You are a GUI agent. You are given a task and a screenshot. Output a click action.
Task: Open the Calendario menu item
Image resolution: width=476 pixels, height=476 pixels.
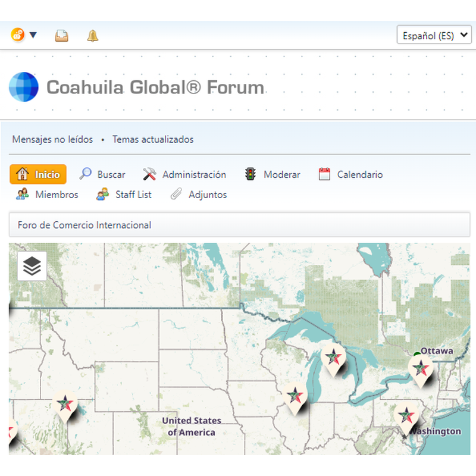pos(350,174)
